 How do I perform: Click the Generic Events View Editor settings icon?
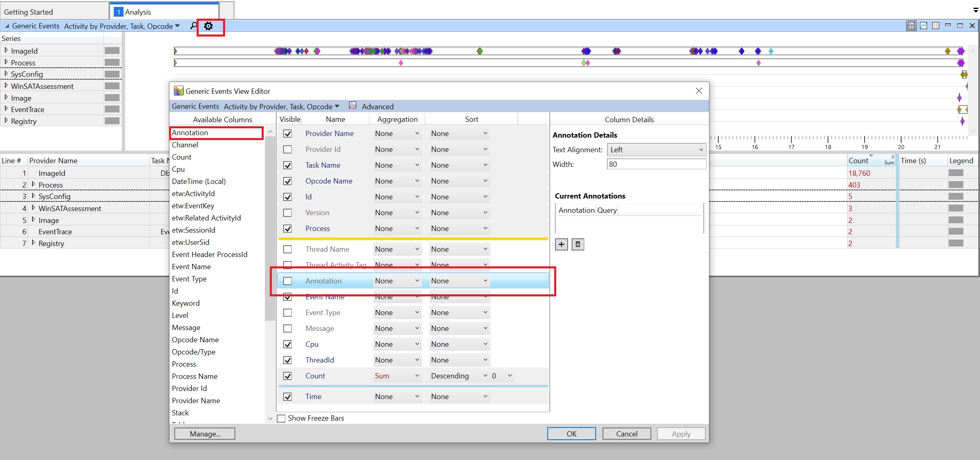[x=208, y=26]
